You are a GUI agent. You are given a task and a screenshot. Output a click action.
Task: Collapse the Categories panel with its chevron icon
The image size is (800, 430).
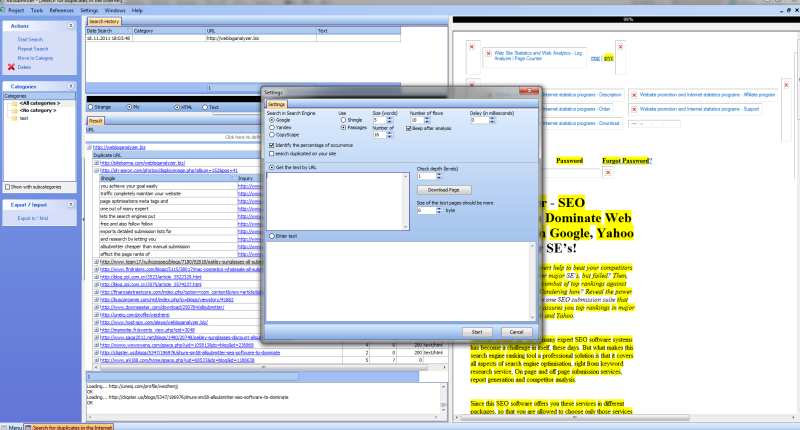point(72,87)
